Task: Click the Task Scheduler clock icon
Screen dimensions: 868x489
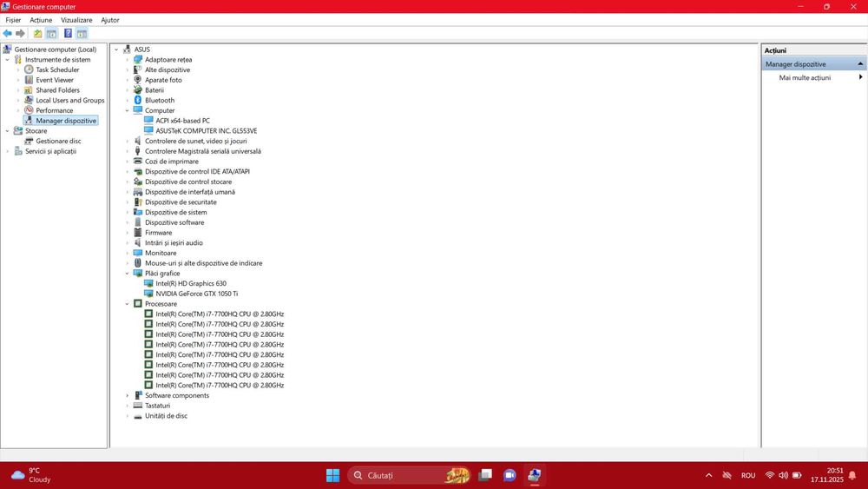Action: coord(29,69)
